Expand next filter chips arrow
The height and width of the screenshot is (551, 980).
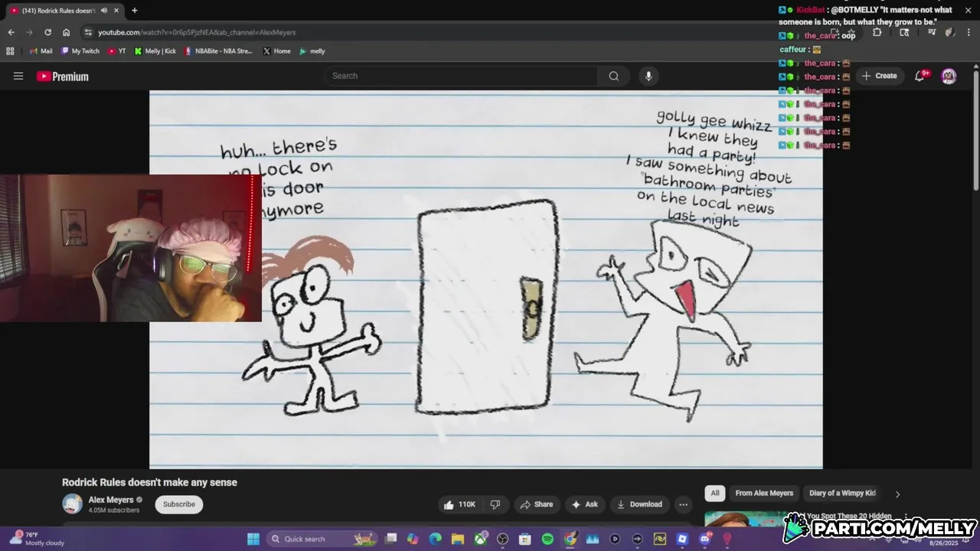click(897, 494)
